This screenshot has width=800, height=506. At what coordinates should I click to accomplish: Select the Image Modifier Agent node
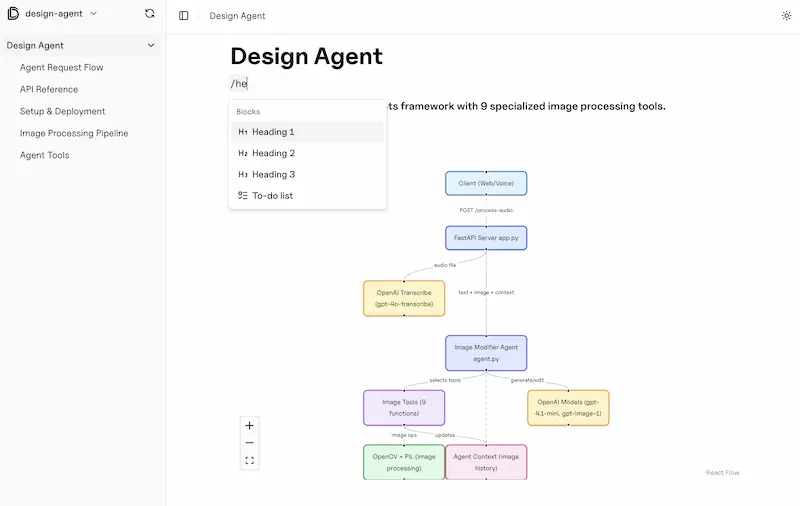point(486,353)
